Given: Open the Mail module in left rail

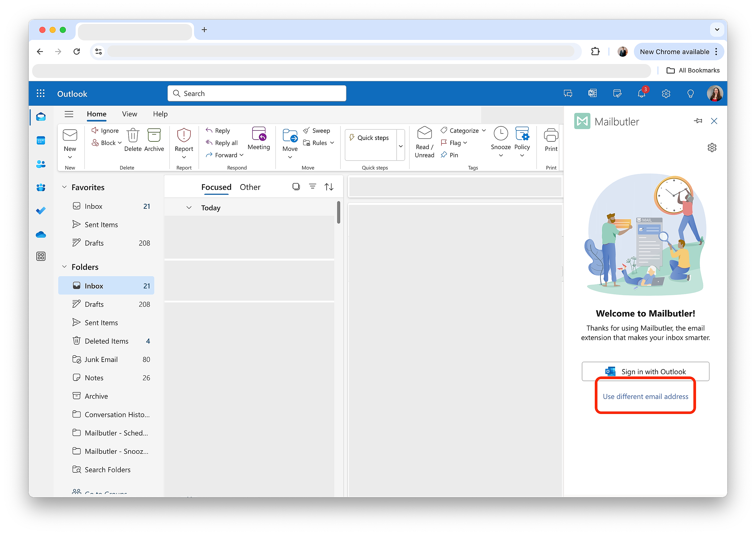Looking at the screenshot, I should coord(41,117).
